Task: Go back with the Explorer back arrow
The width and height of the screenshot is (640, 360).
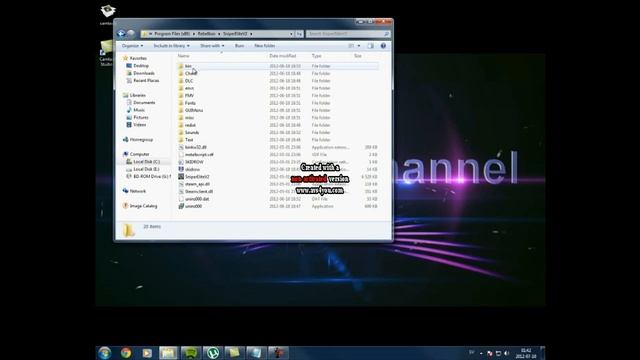Action: [121, 34]
